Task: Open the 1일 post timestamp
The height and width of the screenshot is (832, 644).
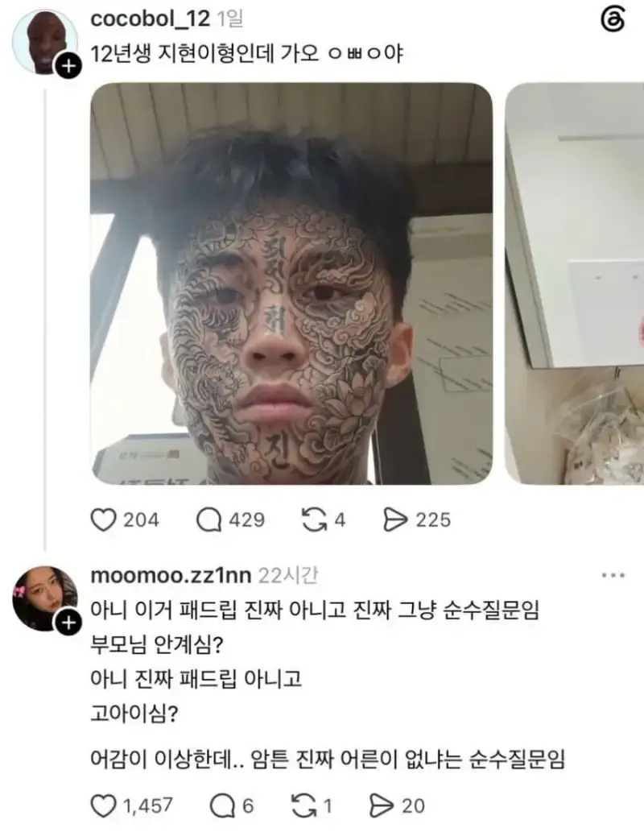Action: [229, 19]
